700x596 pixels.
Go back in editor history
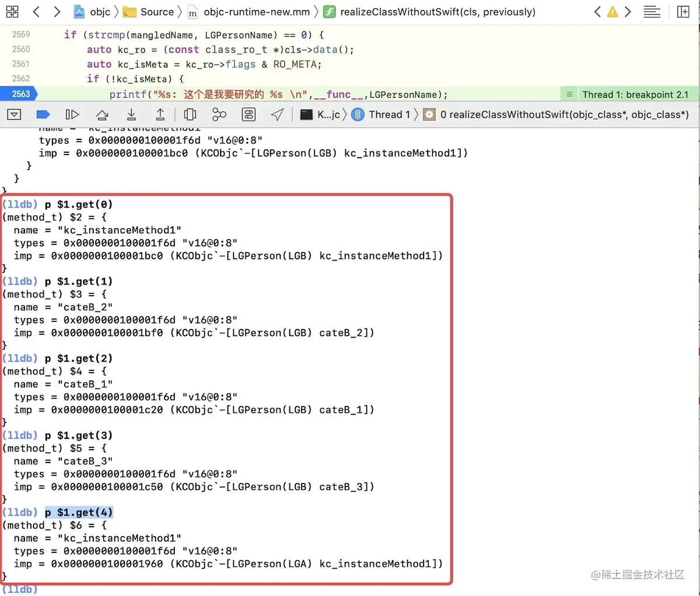(x=36, y=12)
